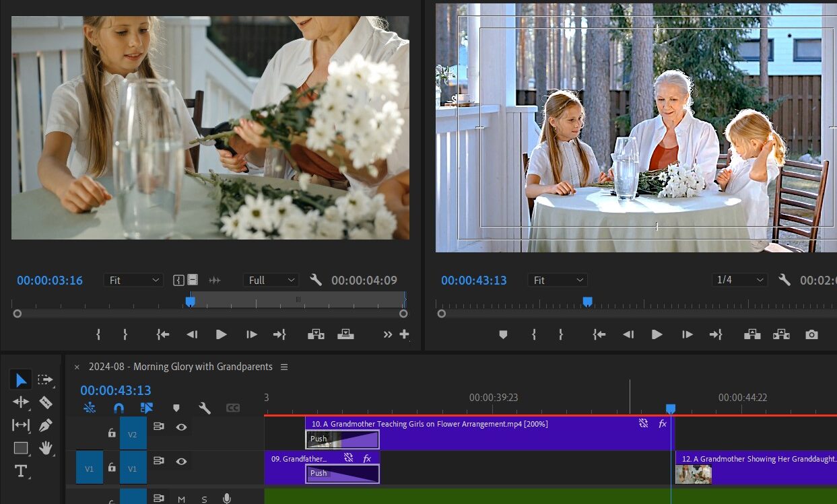Toggle the V1 track lock
The width and height of the screenshot is (837, 504).
pos(112,468)
